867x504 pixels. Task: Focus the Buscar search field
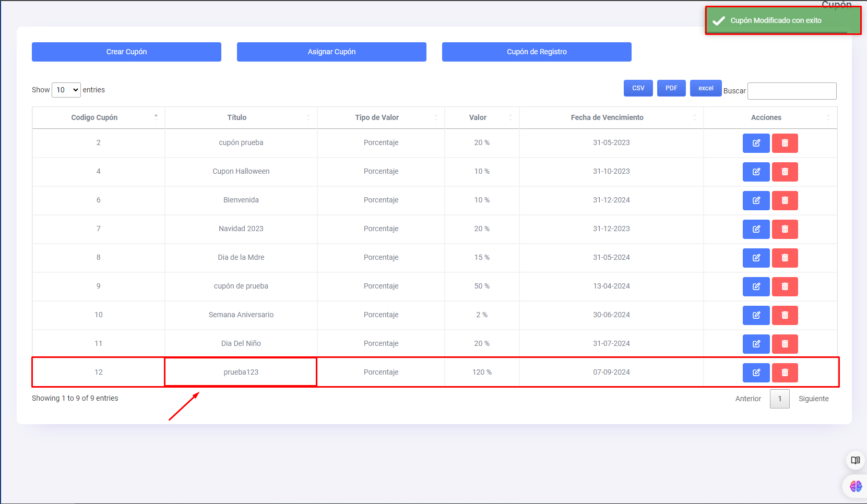[792, 91]
